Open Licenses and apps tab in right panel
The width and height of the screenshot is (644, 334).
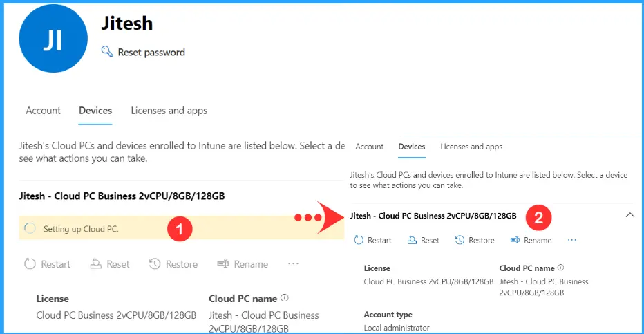pyautogui.click(x=471, y=147)
